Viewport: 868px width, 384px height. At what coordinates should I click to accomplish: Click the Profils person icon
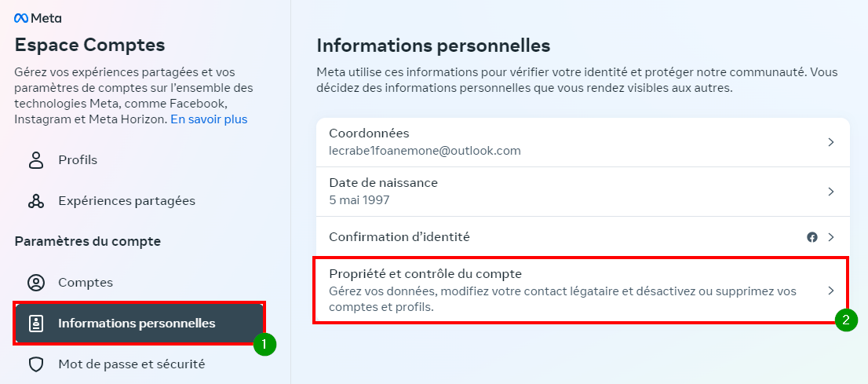[x=36, y=160]
